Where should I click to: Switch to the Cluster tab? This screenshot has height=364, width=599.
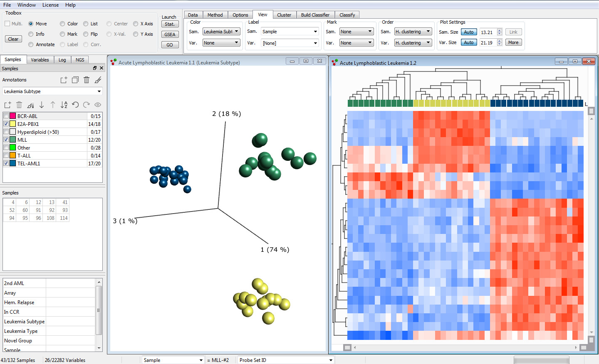tap(285, 14)
